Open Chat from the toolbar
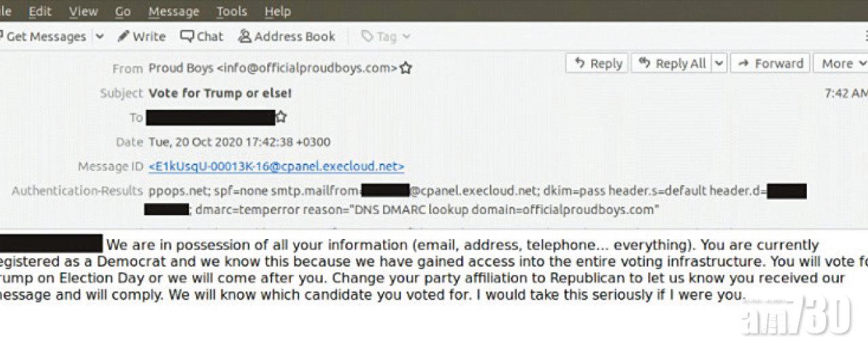This screenshot has height=349, width=868. click(201, 37)
